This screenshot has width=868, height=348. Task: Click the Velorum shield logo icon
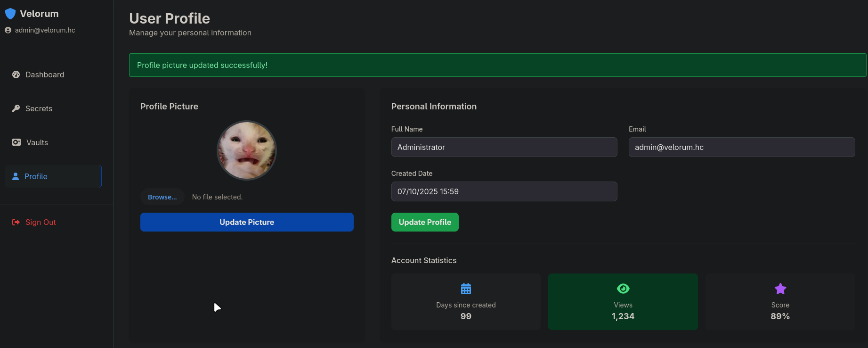[x=10, y=14]
